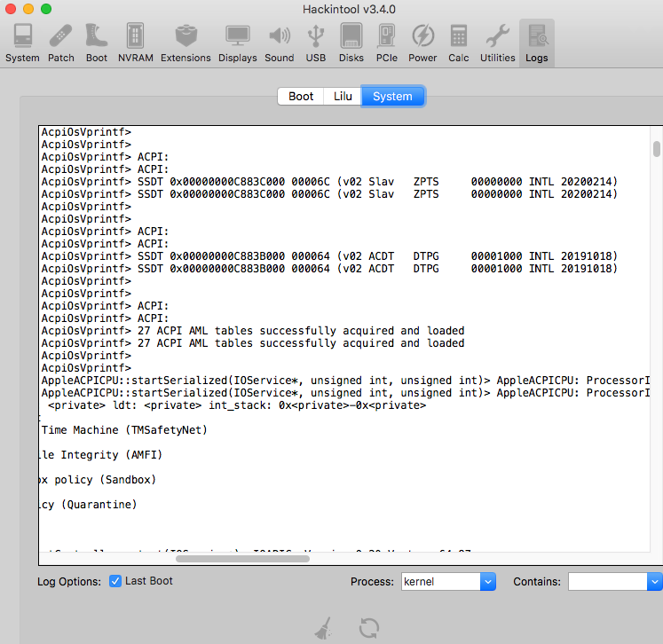This screenshot has height=644, width=663.
Task: Open the Utilities toolbar section
Action: coord(497,43)
